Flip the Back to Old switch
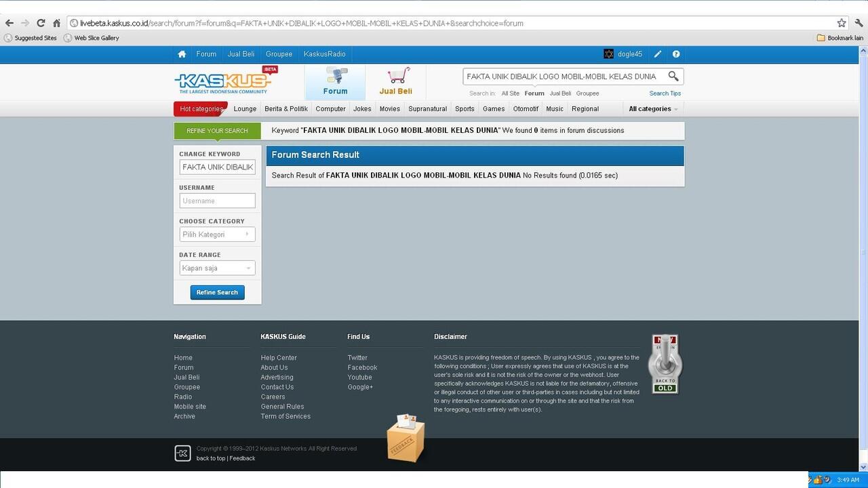The height and width of the screenshot is (488, 868). click(665, 363)
